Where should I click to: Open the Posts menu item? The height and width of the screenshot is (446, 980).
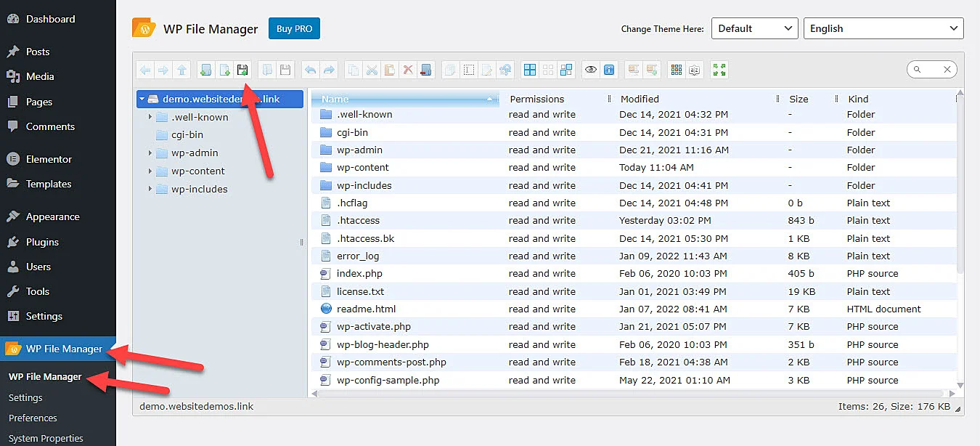click(38, 52)
